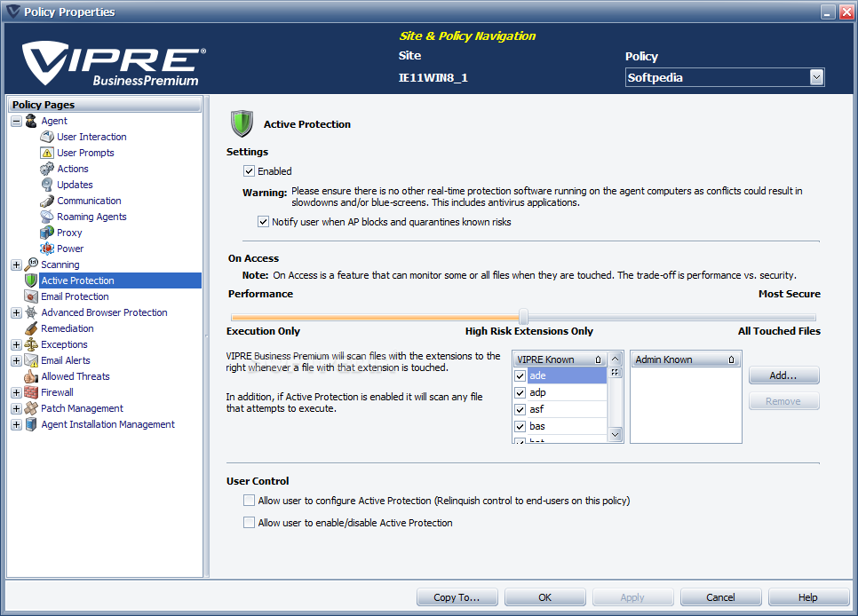The width and height of the screenshot is (858, 616).
Task: Expand the Exceptions tree node
Action: 16,344
